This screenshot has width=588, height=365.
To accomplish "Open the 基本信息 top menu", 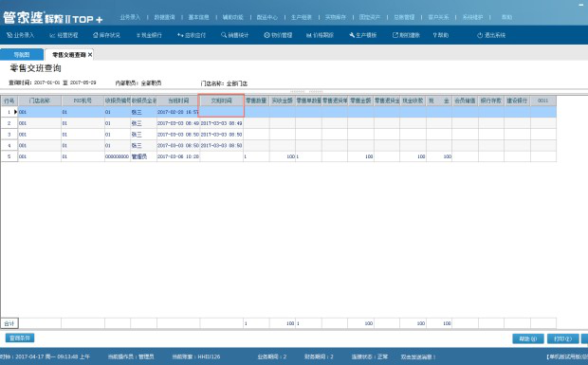I will tap(199, 17).
